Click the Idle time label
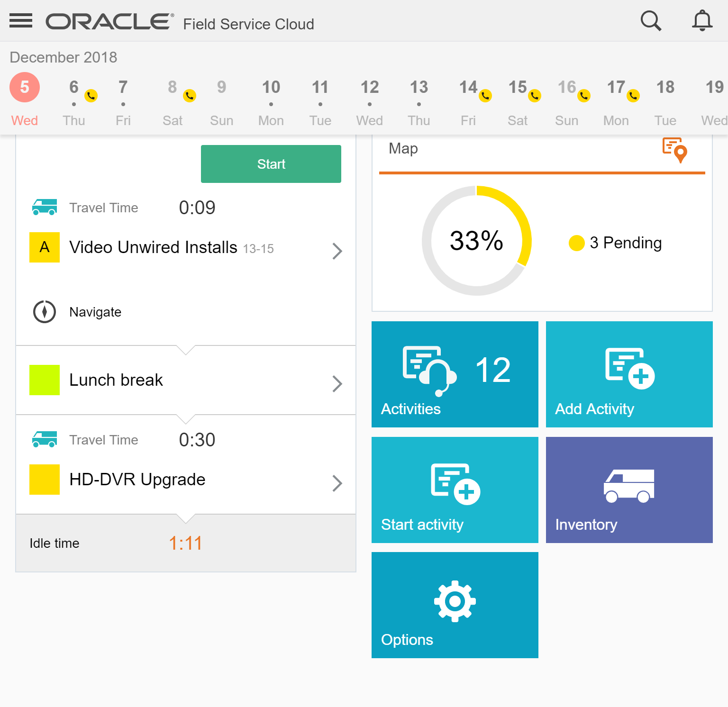Viewport: 728px width, 707px height. (x=55, y=543)
